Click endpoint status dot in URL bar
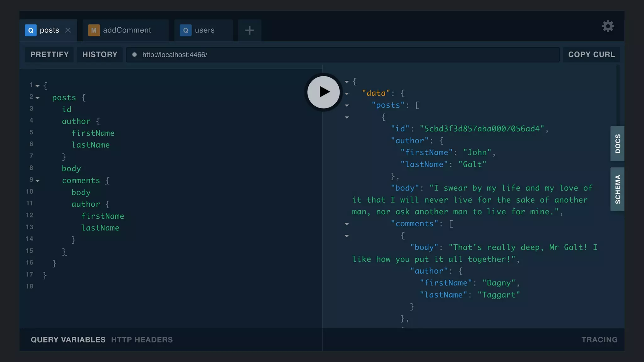This screenshot has width=644, height=362. coord(135,55)
